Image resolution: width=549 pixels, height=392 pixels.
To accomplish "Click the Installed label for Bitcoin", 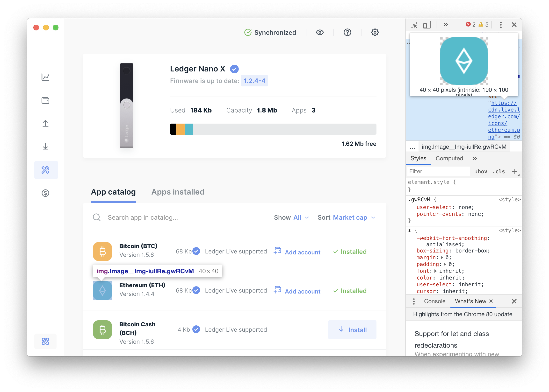I will pos(350,252).
